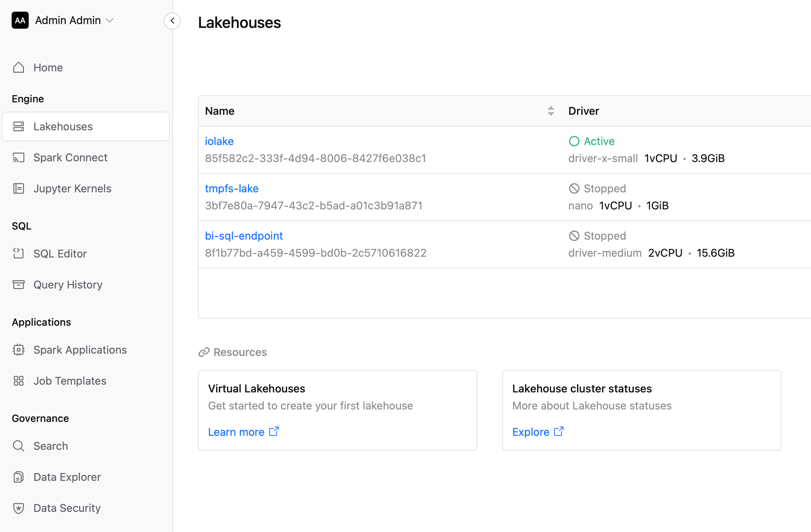Click the Data Security shield icon
This screenshot has width=811, height=532.
[x=19, y=508]
